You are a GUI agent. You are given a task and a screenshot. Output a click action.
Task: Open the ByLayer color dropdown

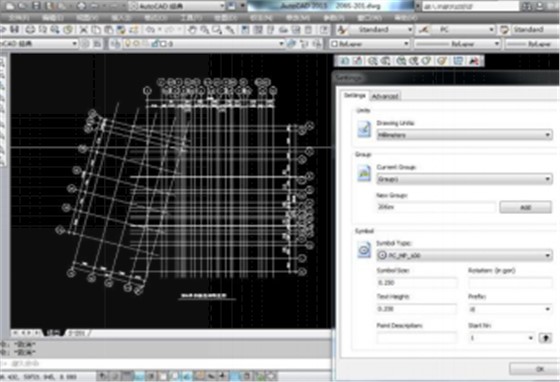tap(406, 44)
